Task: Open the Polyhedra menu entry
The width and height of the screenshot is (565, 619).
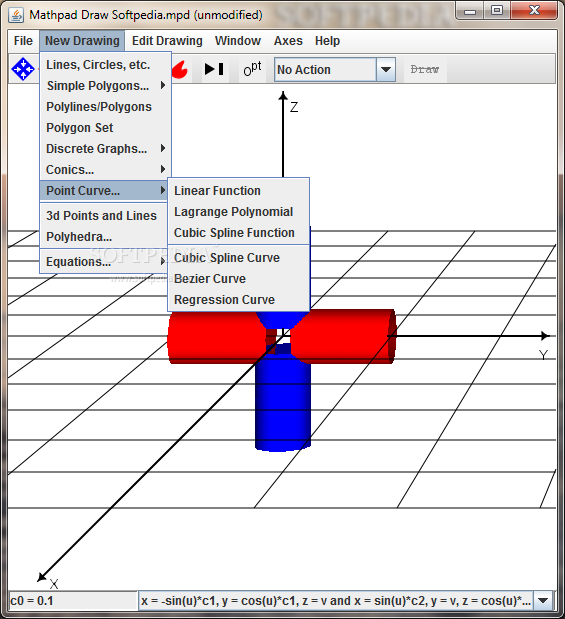Action: (104, 236)
